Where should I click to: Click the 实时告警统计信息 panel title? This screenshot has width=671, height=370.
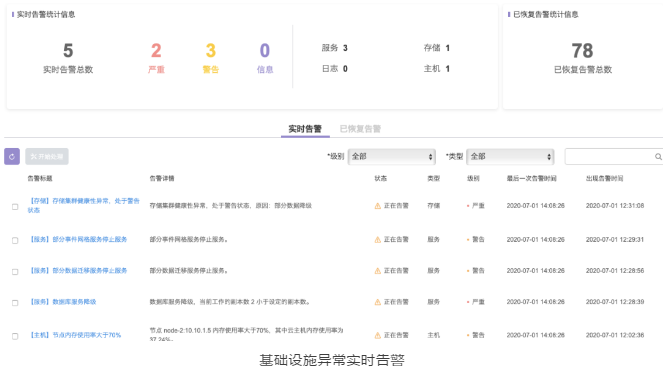[46, 15]
